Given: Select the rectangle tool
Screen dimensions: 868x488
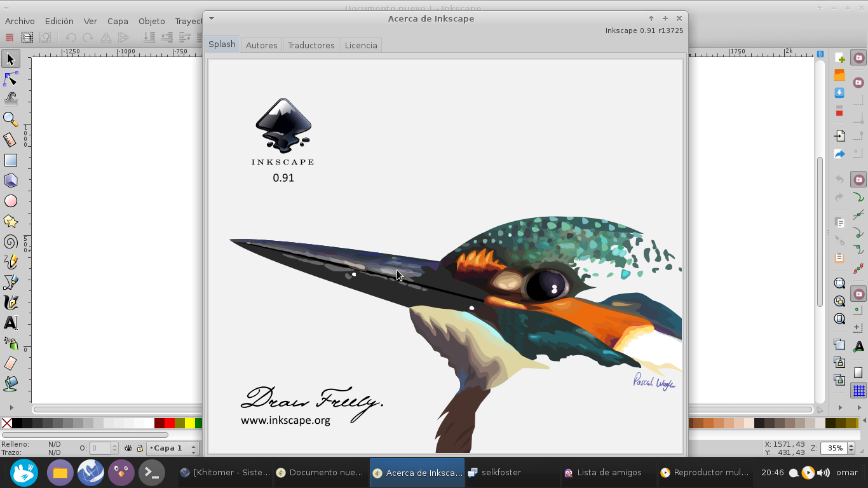Looking at the screenshot, I should click(10, 160).
